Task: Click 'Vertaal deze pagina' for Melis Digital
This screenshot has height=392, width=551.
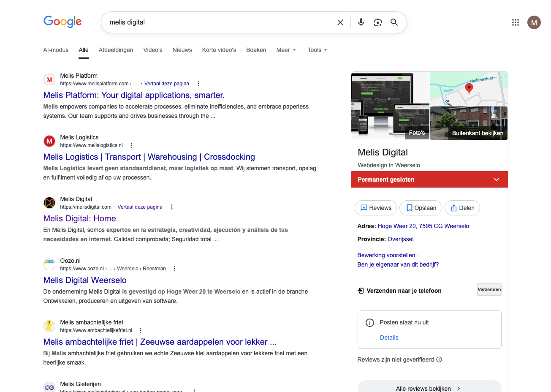Action: tap(140, 207)
